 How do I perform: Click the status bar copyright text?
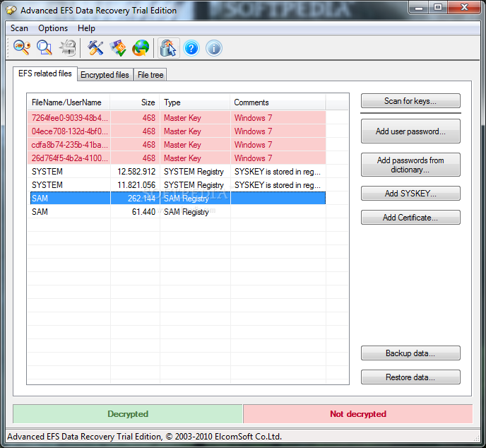click(x=144, y=437)
